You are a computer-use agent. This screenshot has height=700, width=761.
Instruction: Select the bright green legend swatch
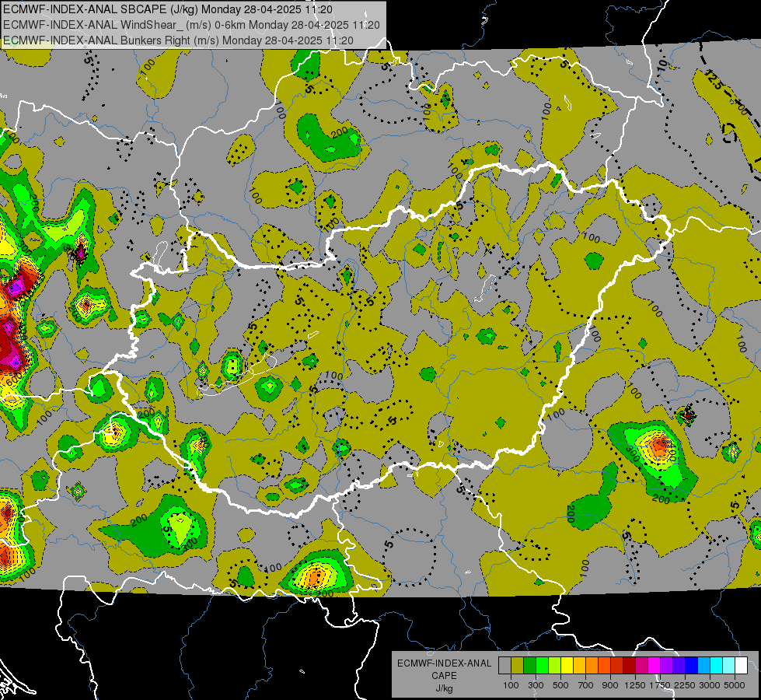pyautogui.click(x=542, y=665)
